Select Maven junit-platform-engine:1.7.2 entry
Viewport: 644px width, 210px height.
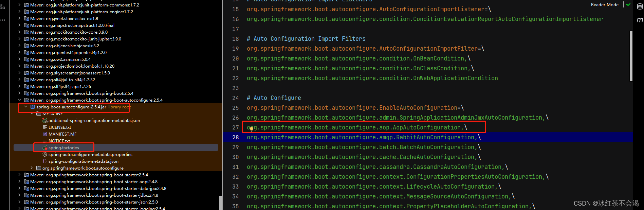pyautogui.click(x=81, y=12)
